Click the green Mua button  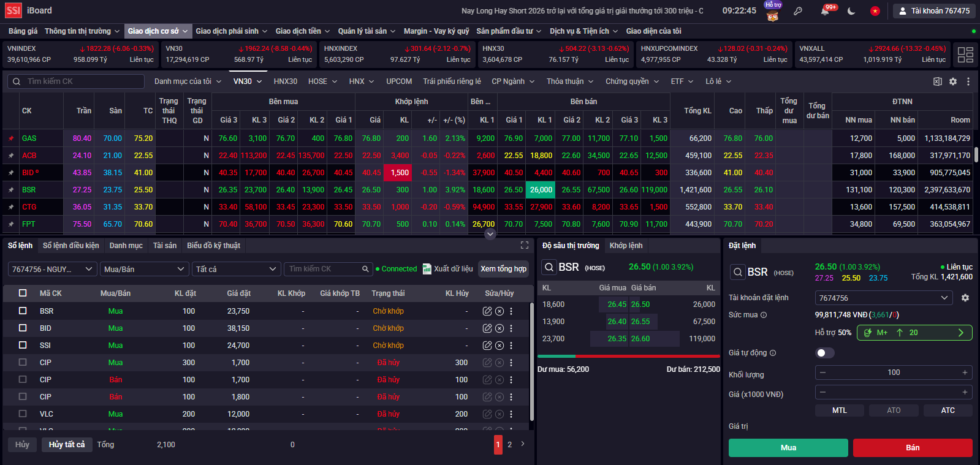click(788, 448)
